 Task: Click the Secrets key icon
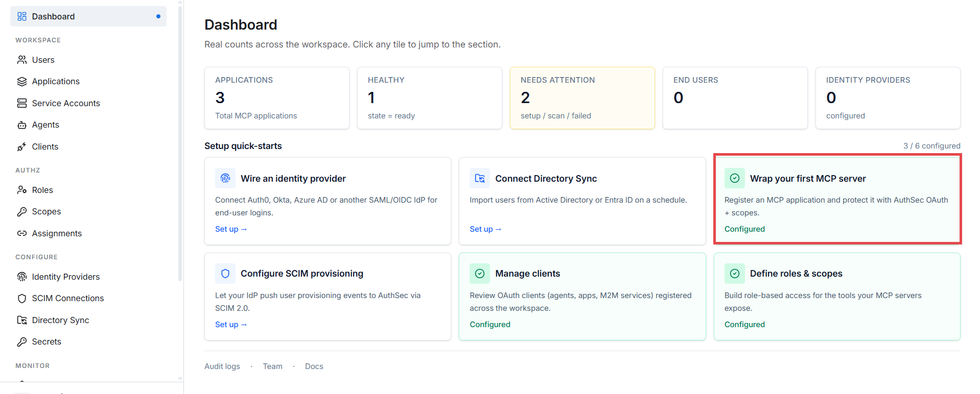pos(22,342)
